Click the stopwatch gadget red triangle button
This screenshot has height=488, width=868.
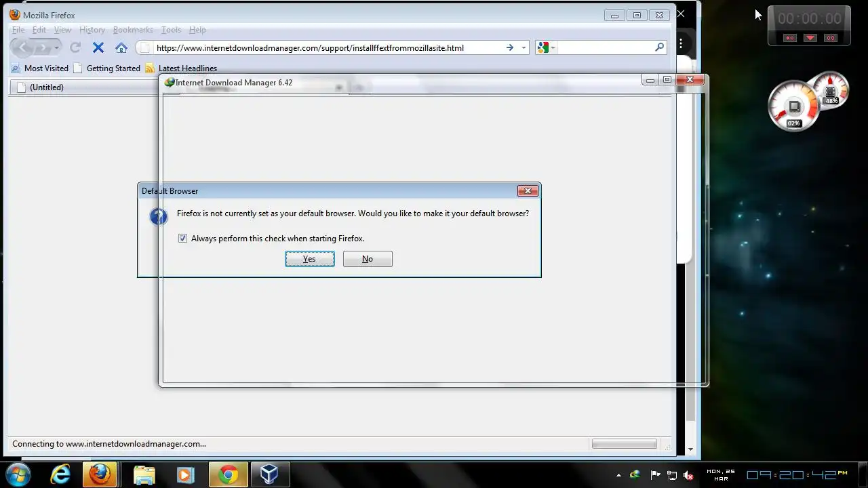tap(810, 38)
